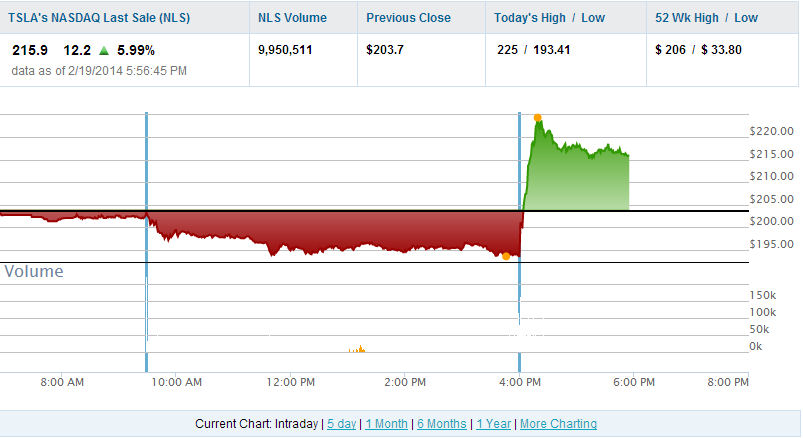
Task: Click the green up-arrow change indicator
Action: [x=104, y=50]
